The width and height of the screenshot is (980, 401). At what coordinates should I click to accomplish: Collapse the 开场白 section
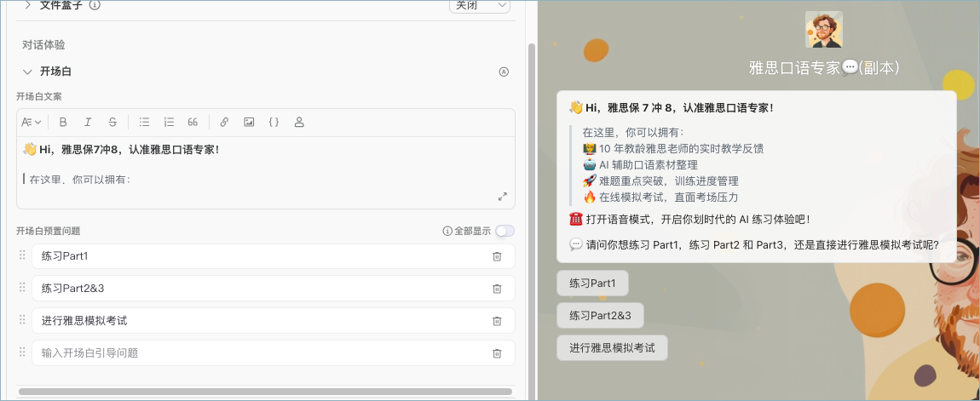point(27,72)
